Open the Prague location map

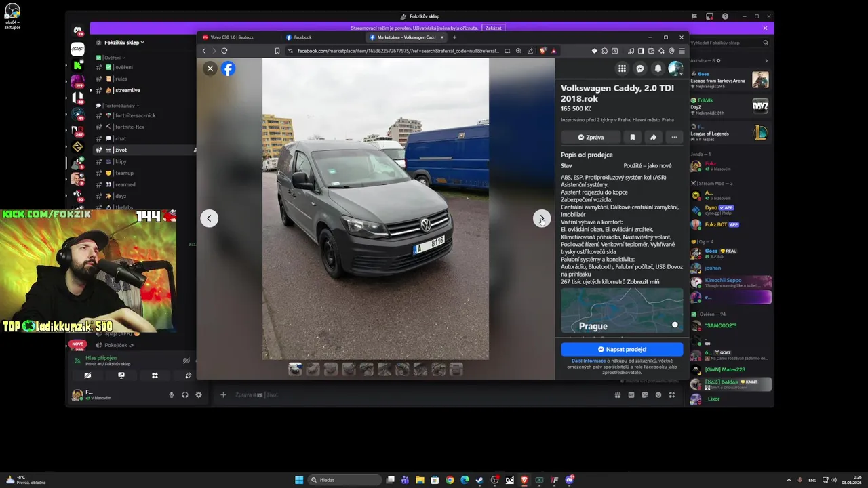pyautogui.click(x=622, y=310)
